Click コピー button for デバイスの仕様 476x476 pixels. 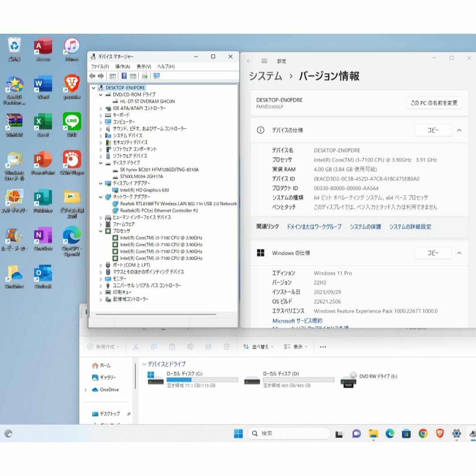(433, 130)
